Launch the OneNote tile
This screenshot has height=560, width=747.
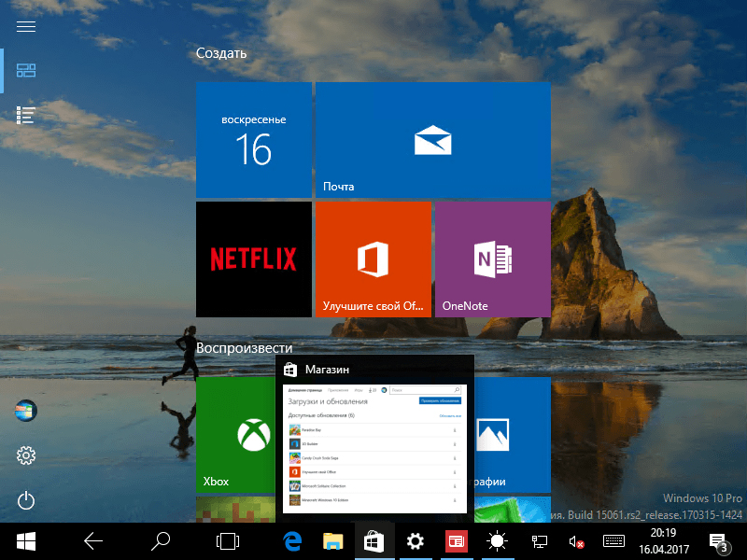coord(493,259)
